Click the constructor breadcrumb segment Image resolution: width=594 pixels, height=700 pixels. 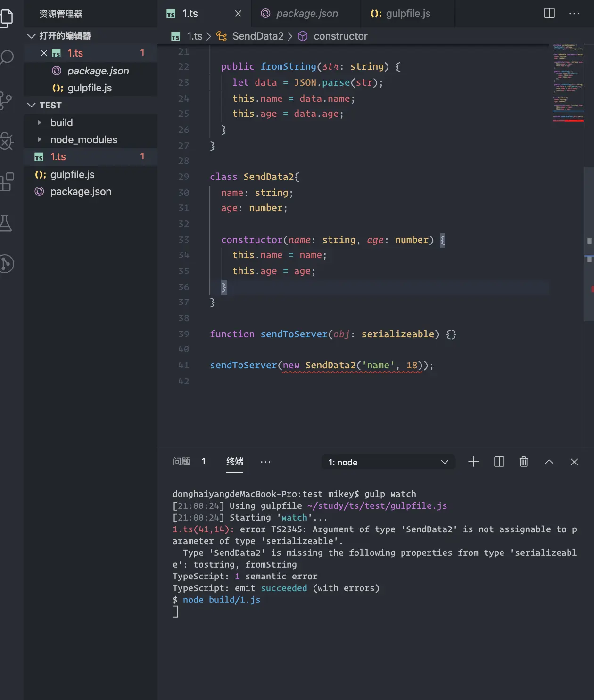pos(340,36)
